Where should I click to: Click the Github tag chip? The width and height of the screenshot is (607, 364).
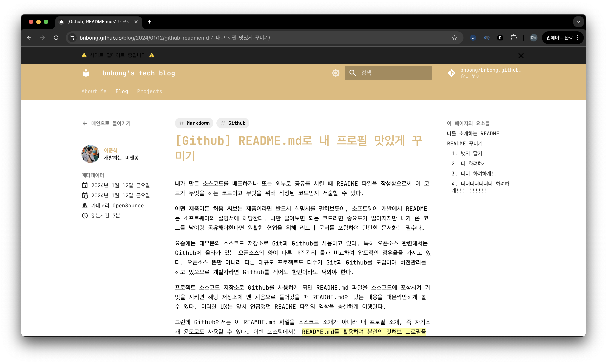coord(232,123)
